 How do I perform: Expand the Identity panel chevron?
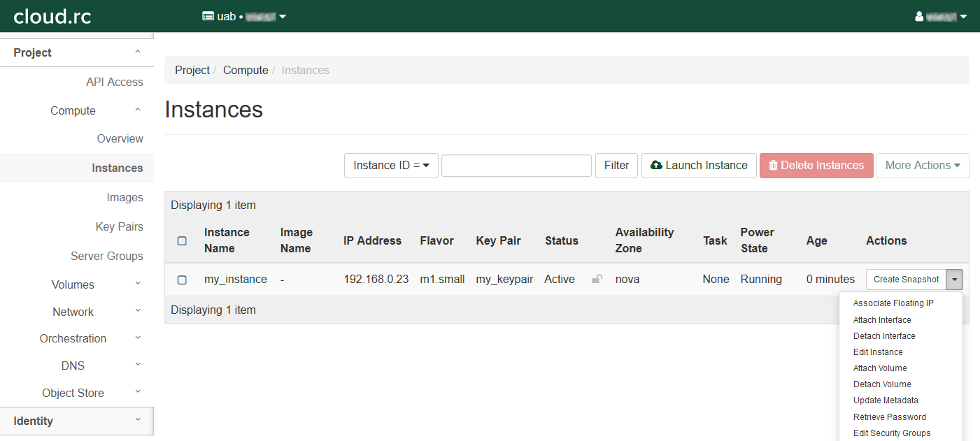pyautogui.click(x=137, y=421)
